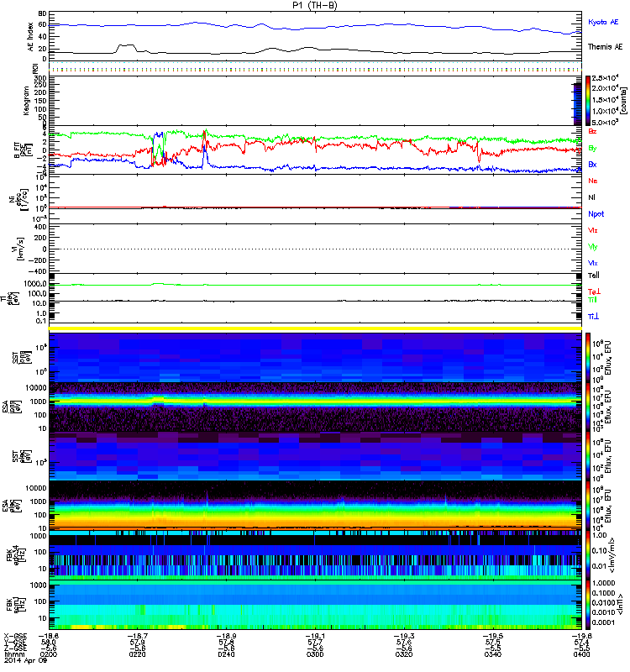This screenshot has height=672, width=630.
Task: Select the Ne legend label
Action: 593,181
